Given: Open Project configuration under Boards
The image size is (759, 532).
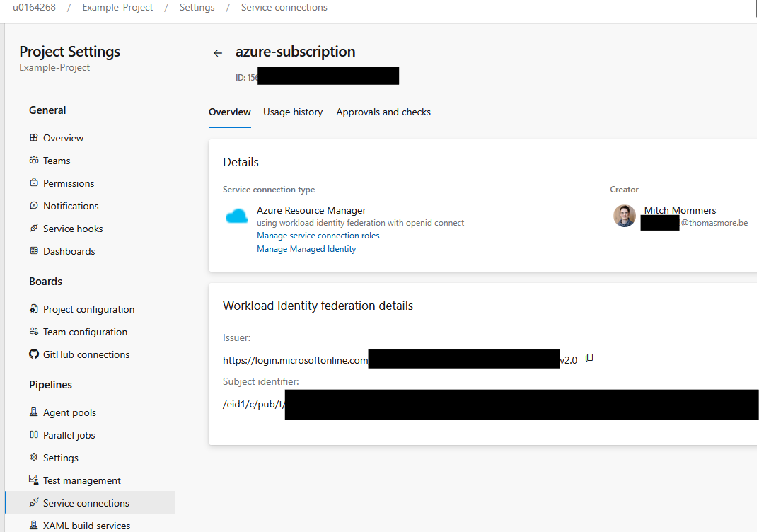Looking at the screenshot, I should click(x=90, y=309).
